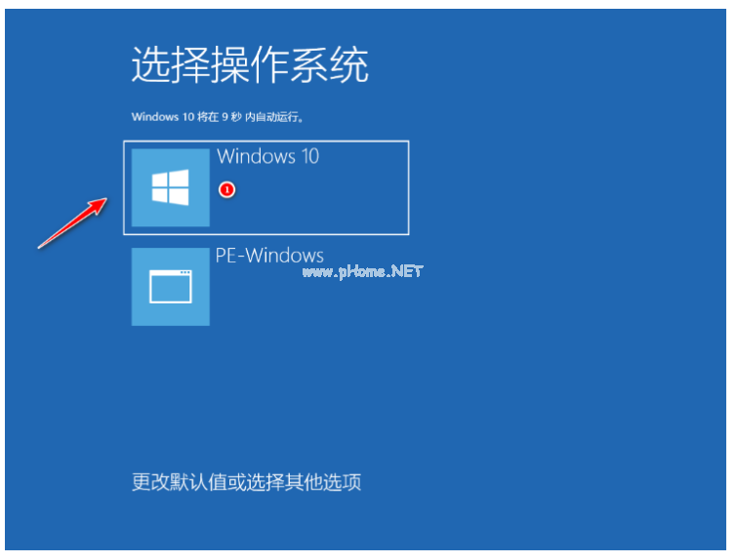This screenshot has height=560, width=735.
Task: Click the red arrow pointer annotation
Action: pos(72,222)
